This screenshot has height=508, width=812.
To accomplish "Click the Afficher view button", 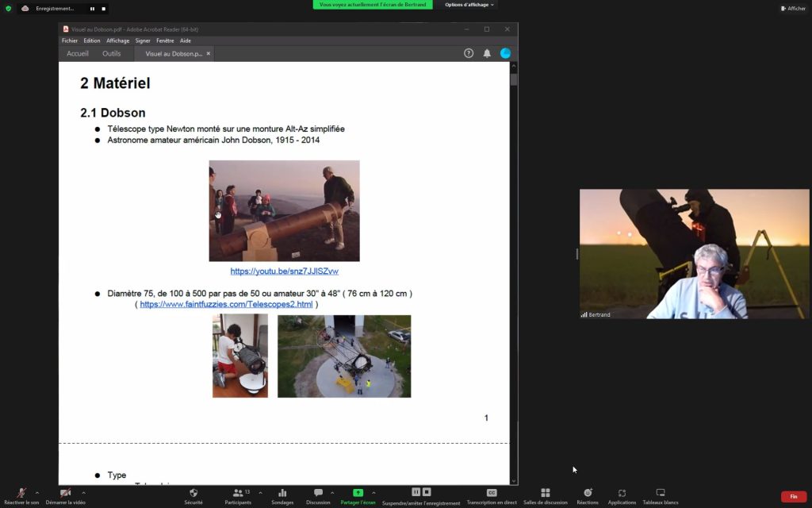I will click(793, 8).
